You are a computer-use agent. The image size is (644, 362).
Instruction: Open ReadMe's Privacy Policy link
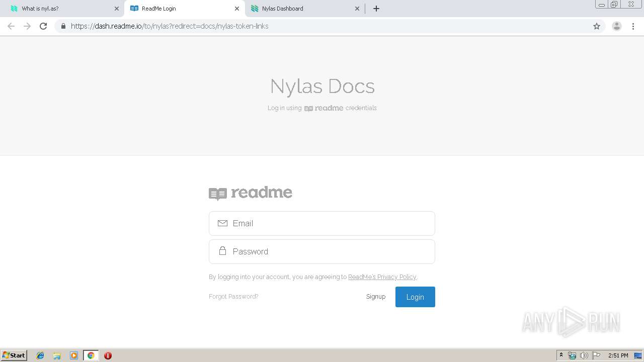382,277
